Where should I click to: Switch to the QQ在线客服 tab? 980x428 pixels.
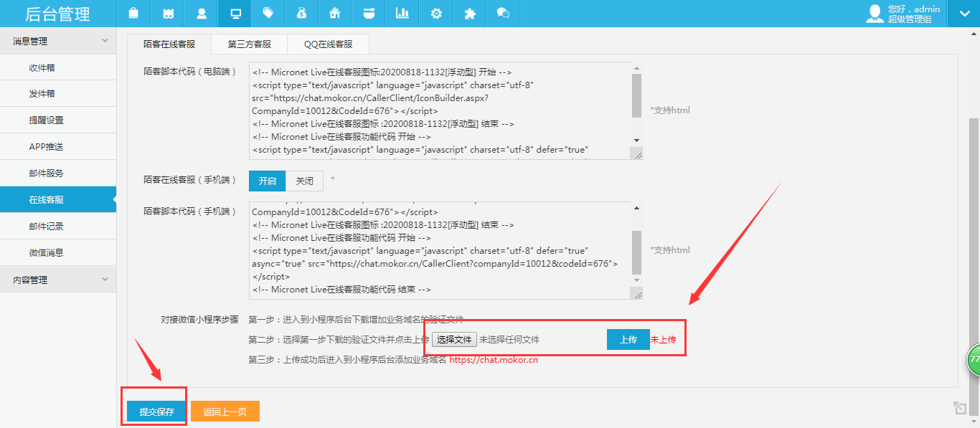(329, 44)
